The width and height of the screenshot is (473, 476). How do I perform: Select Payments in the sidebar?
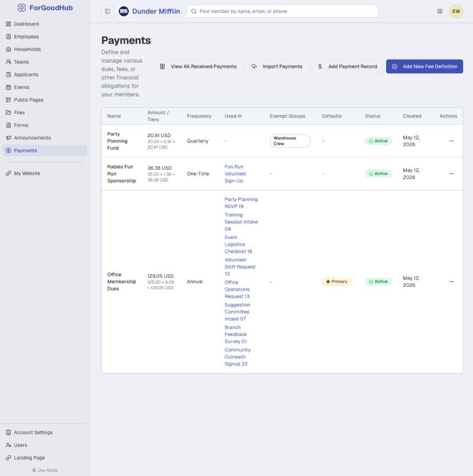click(45, 150)
